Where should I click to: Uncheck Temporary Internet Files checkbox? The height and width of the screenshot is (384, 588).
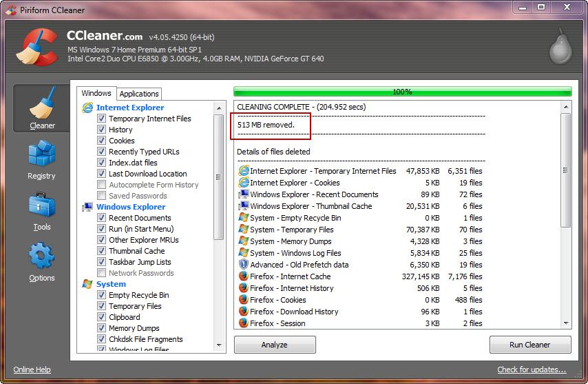pos(101,119)
